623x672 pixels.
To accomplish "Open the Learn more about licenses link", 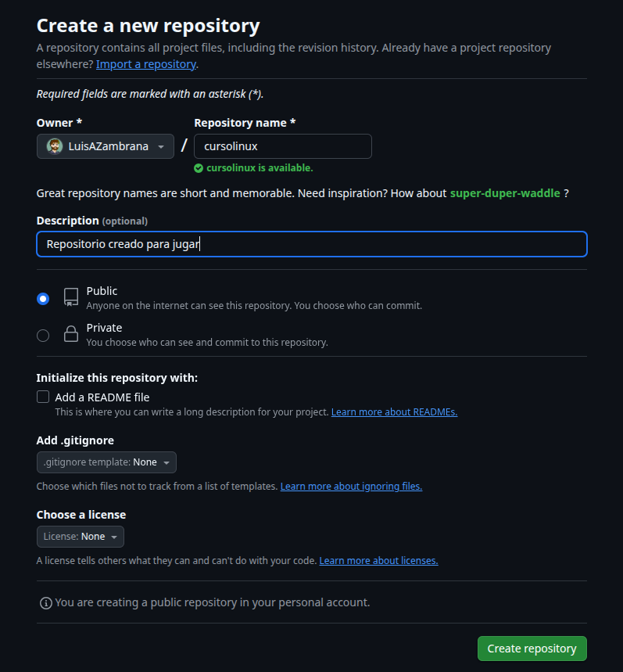I will [378, 560].
